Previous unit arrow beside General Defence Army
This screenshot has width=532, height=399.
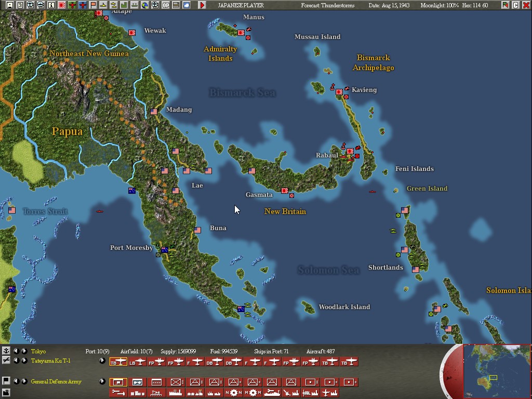coord(16,381)
